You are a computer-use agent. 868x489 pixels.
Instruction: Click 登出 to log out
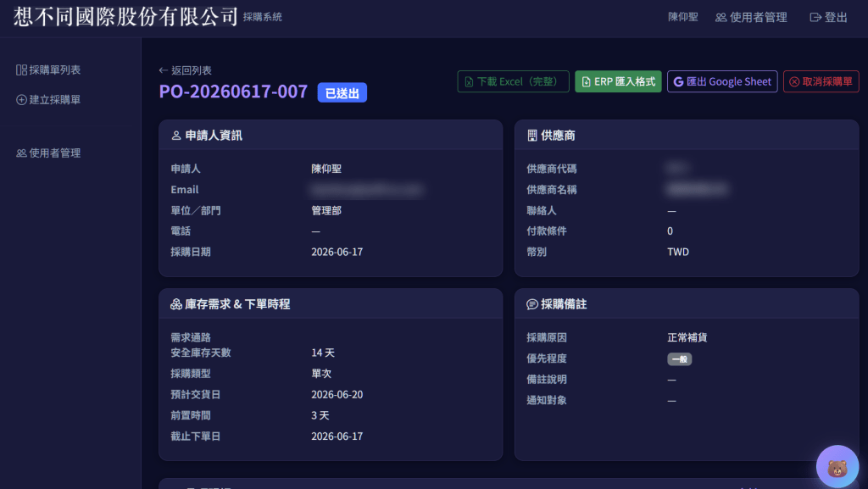click(x=828, y=17)
